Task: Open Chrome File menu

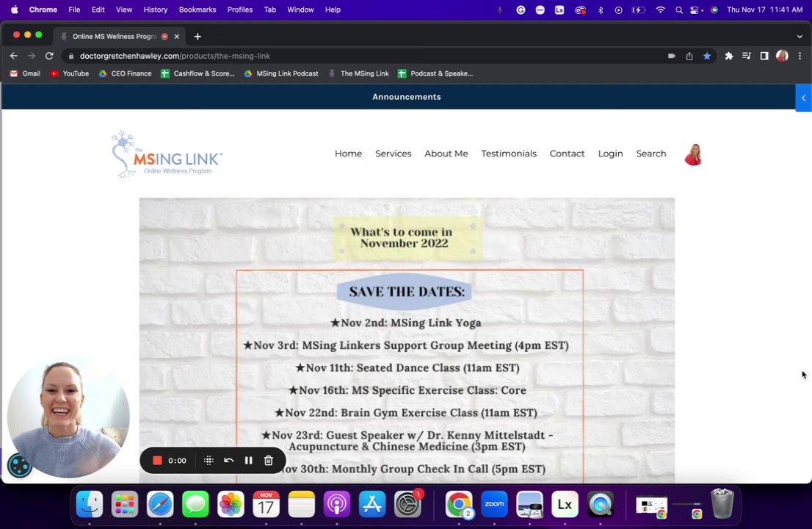Action: [74, 10]
